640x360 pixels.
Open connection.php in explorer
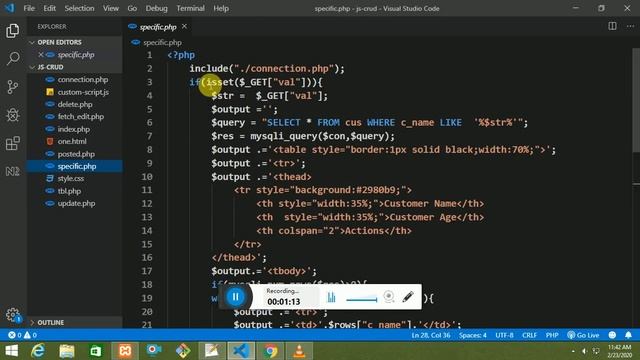[82, 80]
